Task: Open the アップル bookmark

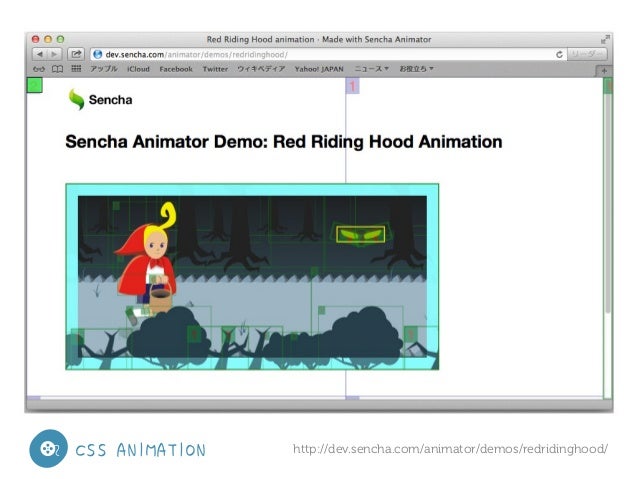Action: tap(104, 69)
